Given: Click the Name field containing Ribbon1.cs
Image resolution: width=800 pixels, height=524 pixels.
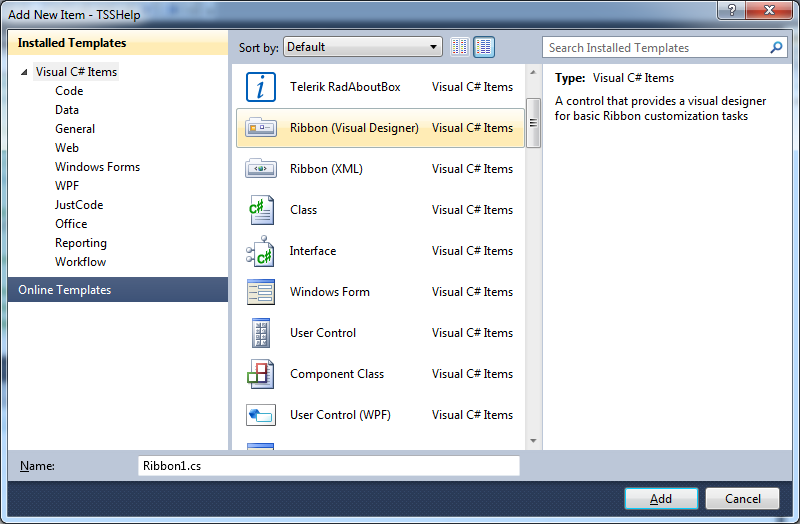Looking at the screenshot, I should [x=329, y=466].
